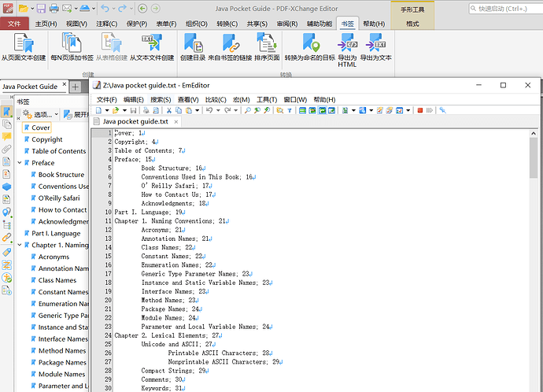The height and width of the screenshot is (392, 543).
Task: Open undo history dropdown in EmEditor toolbar
Action: point(218,110)
